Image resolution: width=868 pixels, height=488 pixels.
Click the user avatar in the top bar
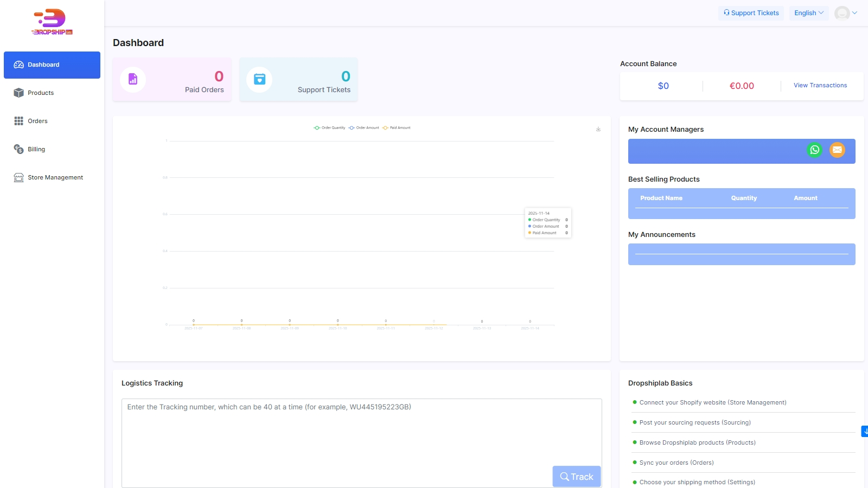(842, 13)
